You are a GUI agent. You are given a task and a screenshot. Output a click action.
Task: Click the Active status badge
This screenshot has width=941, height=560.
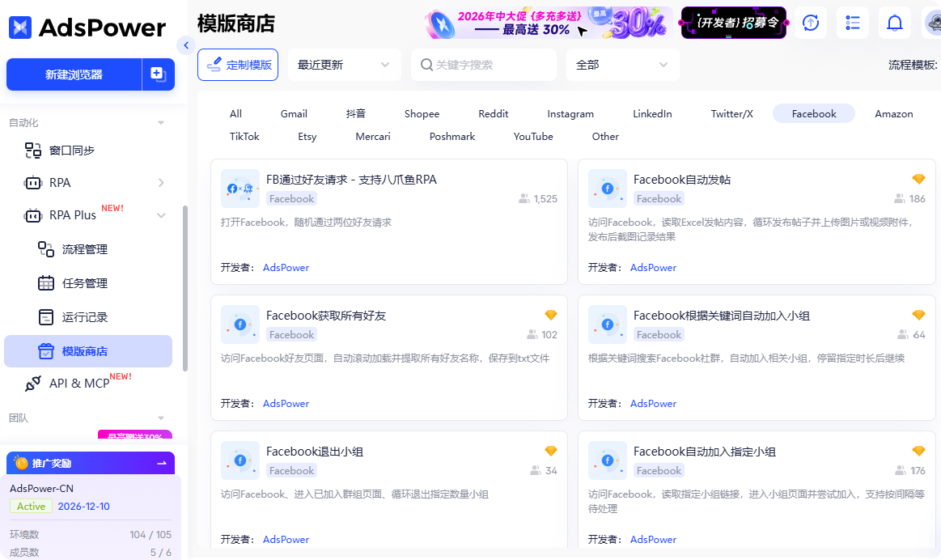tap(31, 506)
